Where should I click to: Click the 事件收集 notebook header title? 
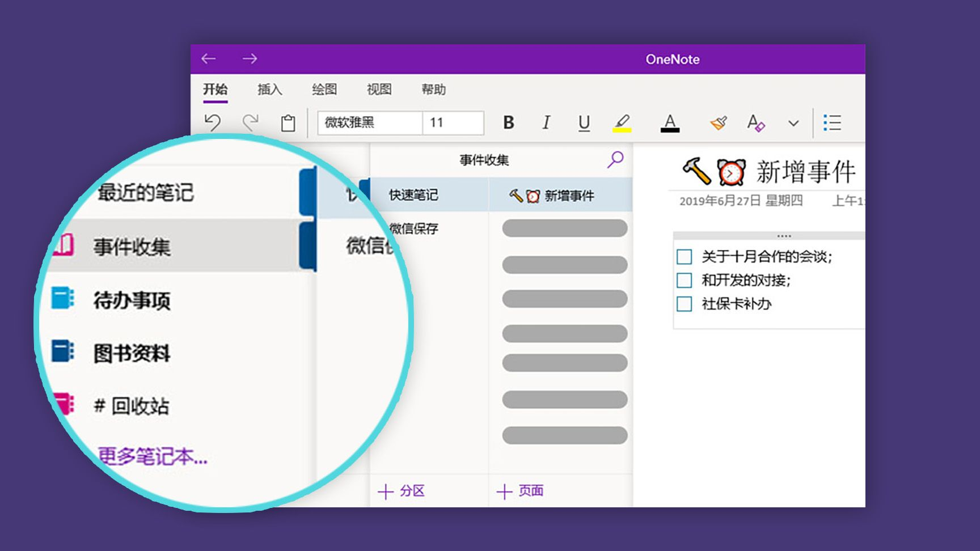pos(484,160)
